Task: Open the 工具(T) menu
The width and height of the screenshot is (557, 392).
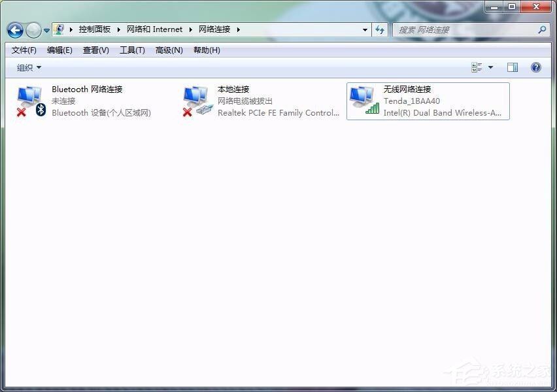Action: [132, 50]
